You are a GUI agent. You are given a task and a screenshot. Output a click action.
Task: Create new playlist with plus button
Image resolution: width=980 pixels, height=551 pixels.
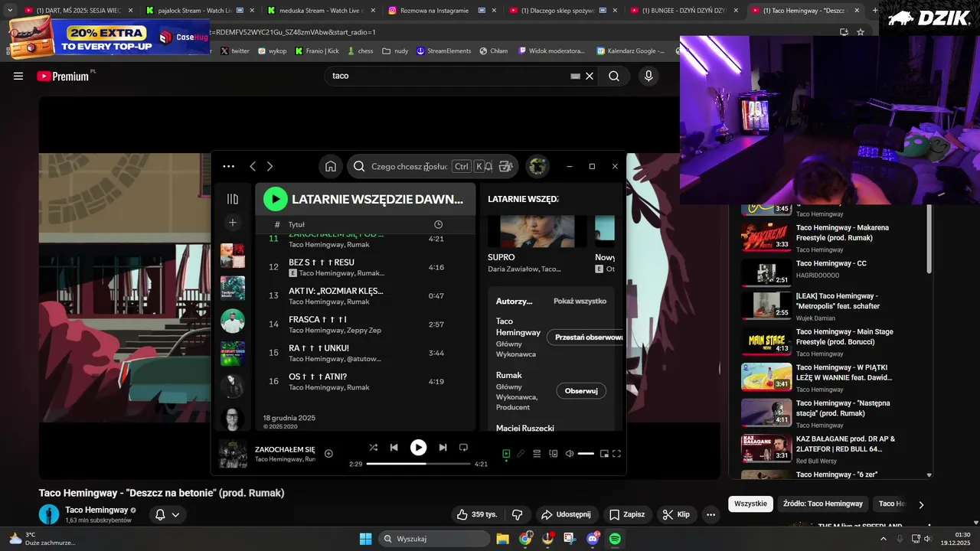click(x=233, y=223)
